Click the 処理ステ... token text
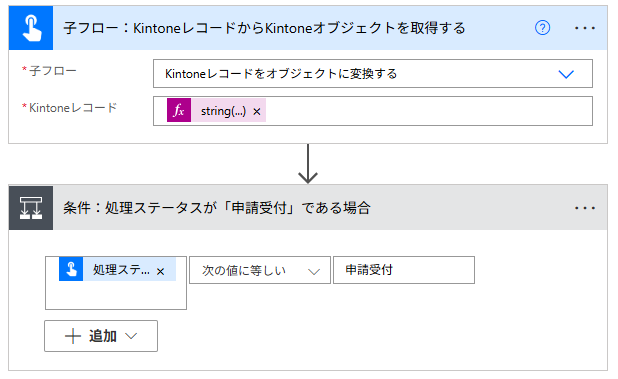 tap(121, 270)
